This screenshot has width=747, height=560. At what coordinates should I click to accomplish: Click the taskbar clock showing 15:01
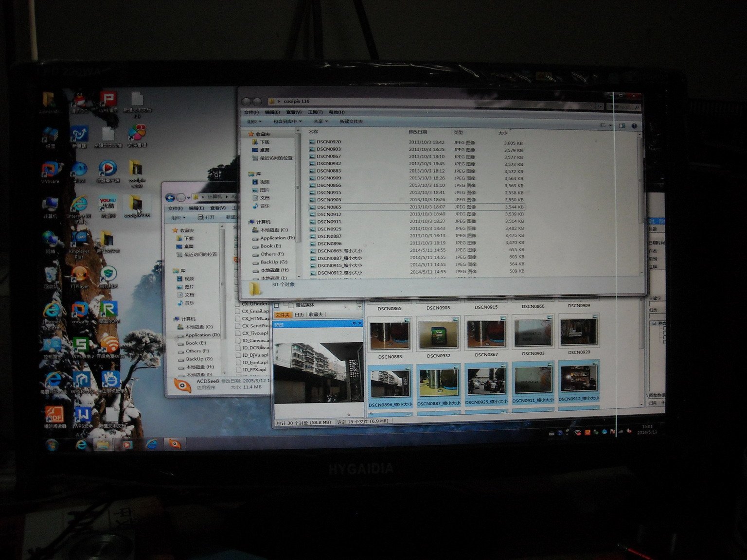click(x=647, y=429)
